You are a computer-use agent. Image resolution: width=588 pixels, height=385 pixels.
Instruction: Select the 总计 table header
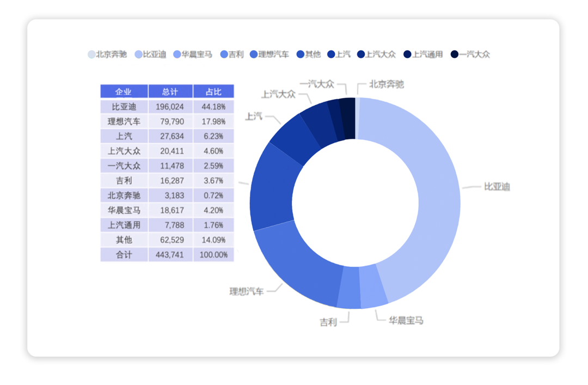click(x=170, y=91)
